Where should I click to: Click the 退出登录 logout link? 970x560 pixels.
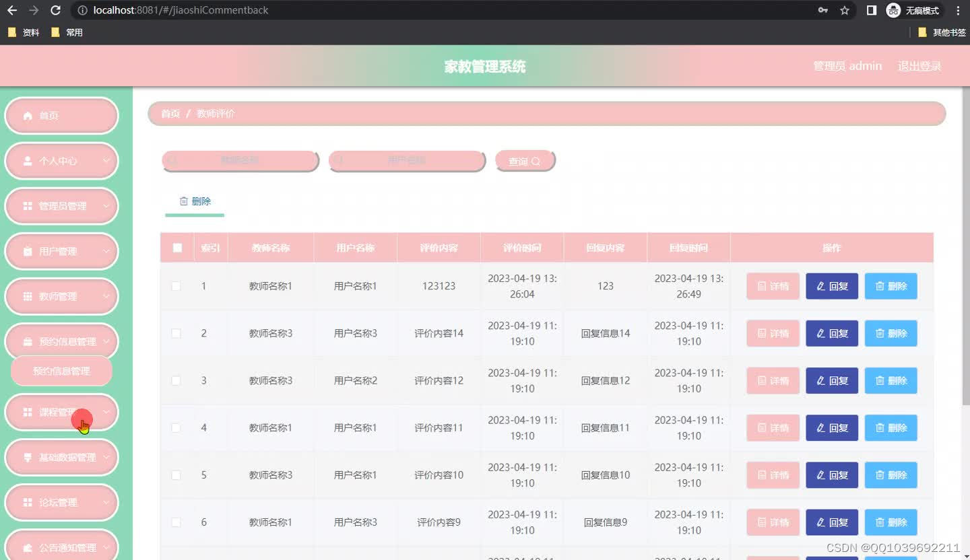[x=919, y=66]
